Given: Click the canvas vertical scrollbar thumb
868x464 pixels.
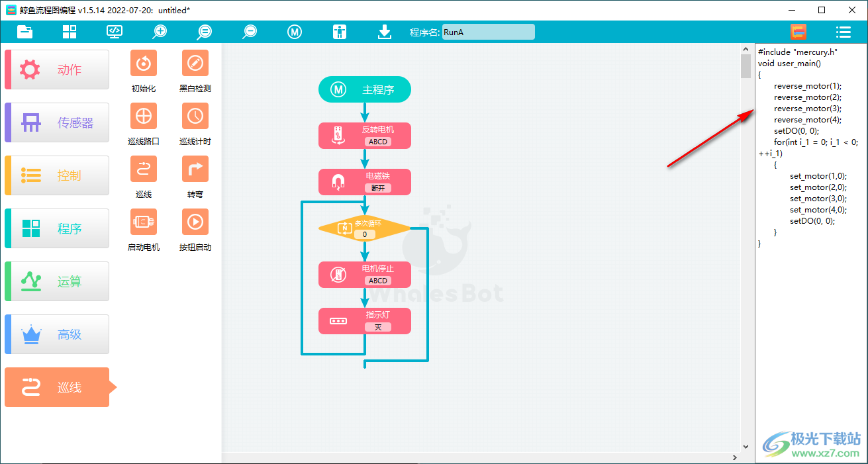Looking at the screenshot, I should coord(746,66).
